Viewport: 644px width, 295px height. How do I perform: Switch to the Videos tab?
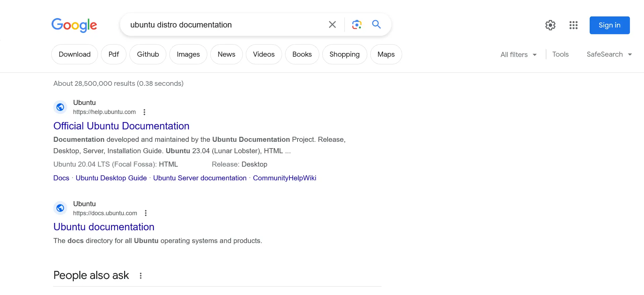tap(264, 54)
